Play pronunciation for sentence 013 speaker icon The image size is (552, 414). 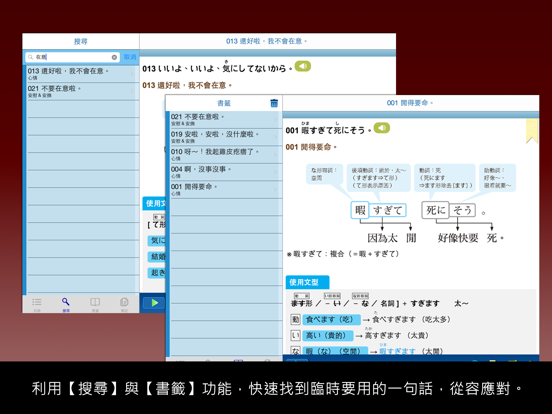tap(303, 66)
